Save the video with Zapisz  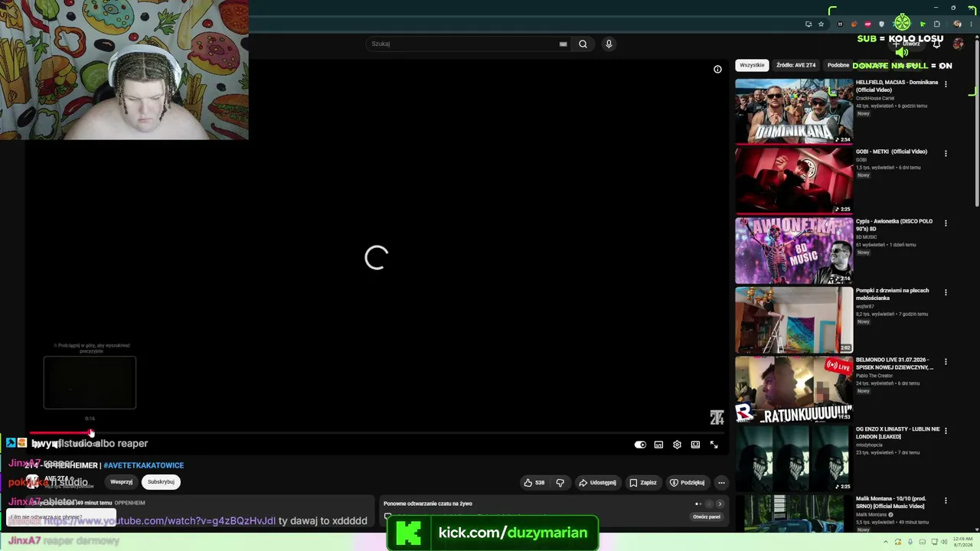click(x=643, y=483)
